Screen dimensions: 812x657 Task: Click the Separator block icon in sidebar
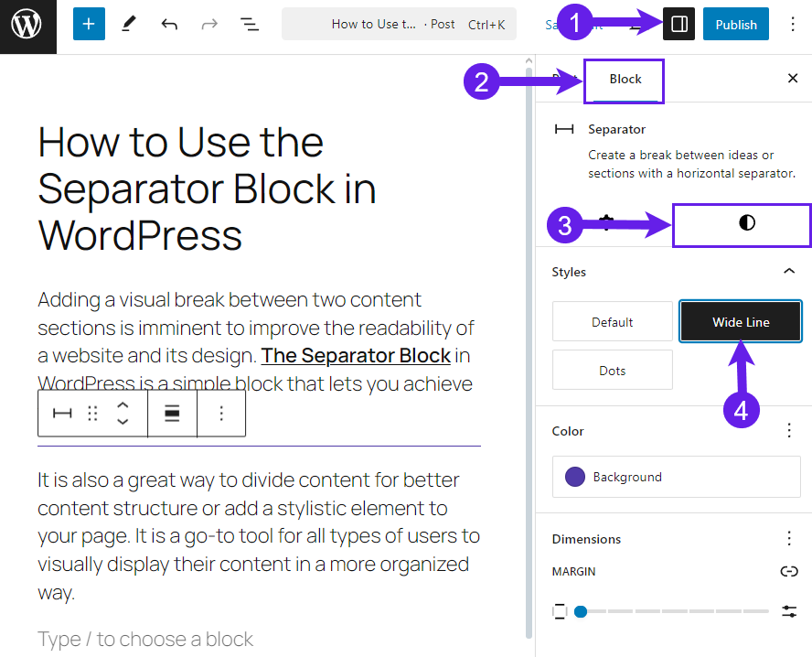[564, 129]
